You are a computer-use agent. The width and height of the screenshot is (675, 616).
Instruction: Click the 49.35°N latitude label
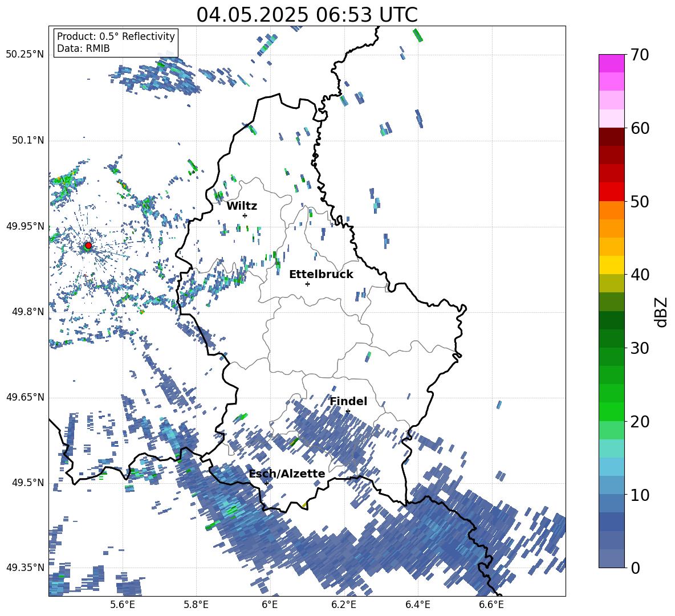(x=25, y=568)
